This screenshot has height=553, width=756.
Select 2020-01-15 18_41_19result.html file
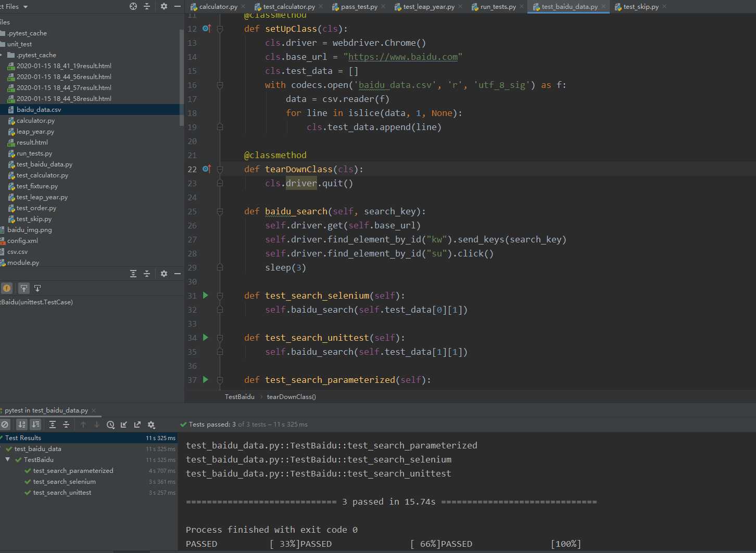[x=64, y=66]
